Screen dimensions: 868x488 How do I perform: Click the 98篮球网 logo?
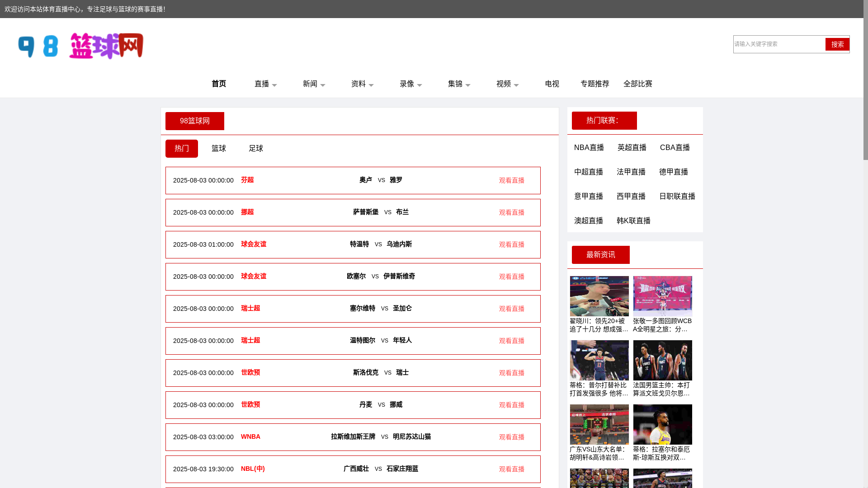(x=81, y=46)
